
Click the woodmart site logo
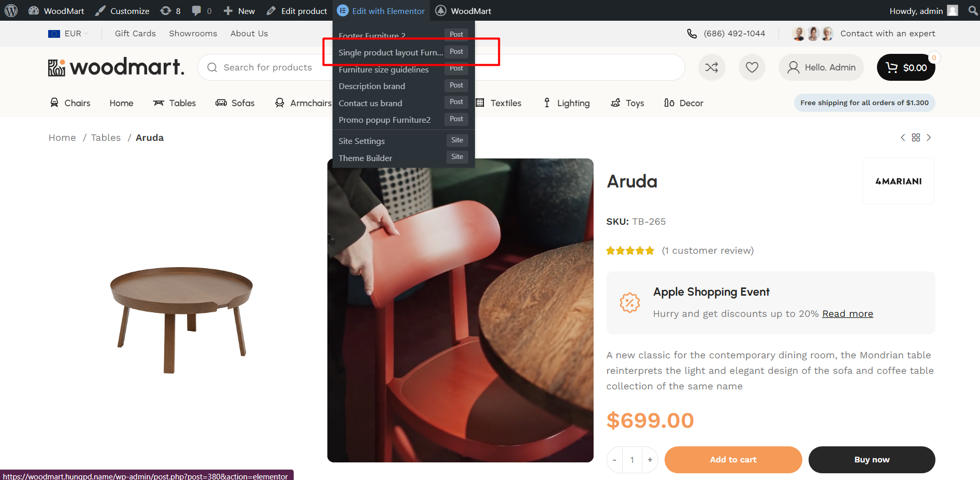116,67
